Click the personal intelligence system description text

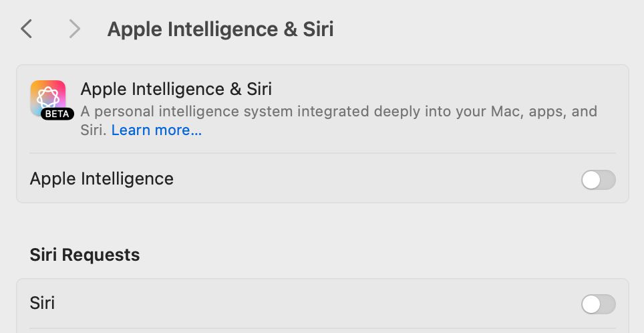[339, 120]
